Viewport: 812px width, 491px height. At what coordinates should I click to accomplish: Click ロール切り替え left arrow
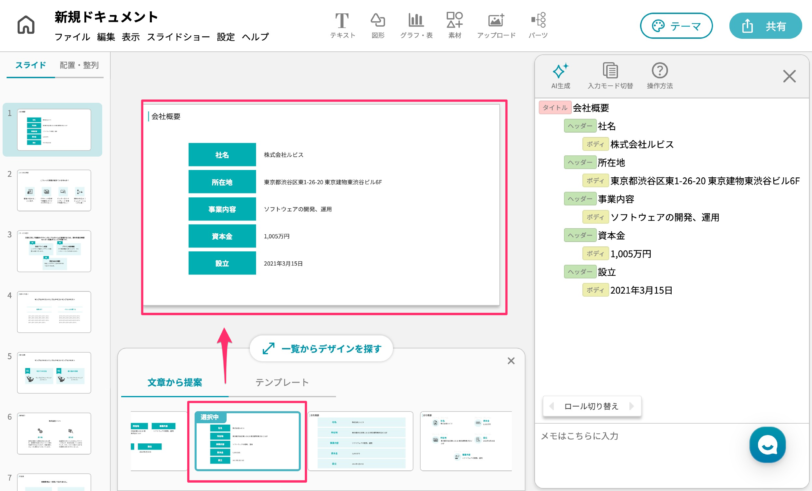coord(552,407)
